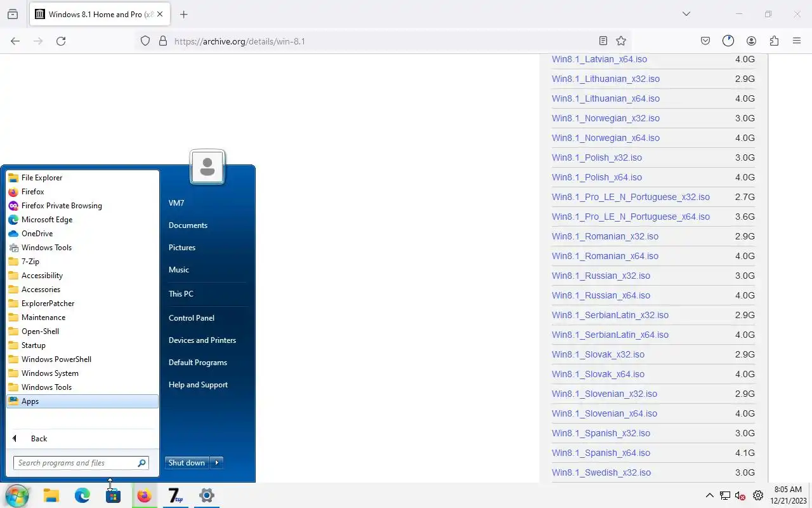This screenshot has width=812, height=508.
Task: Open the Firefox hamburger application menu
Action: click(797, 41)
